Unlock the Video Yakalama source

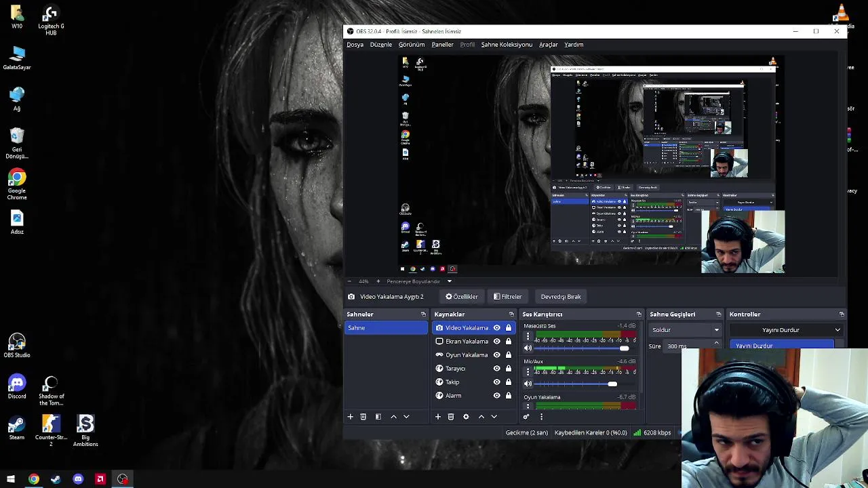pyautogui.click(x=508, y=328)
